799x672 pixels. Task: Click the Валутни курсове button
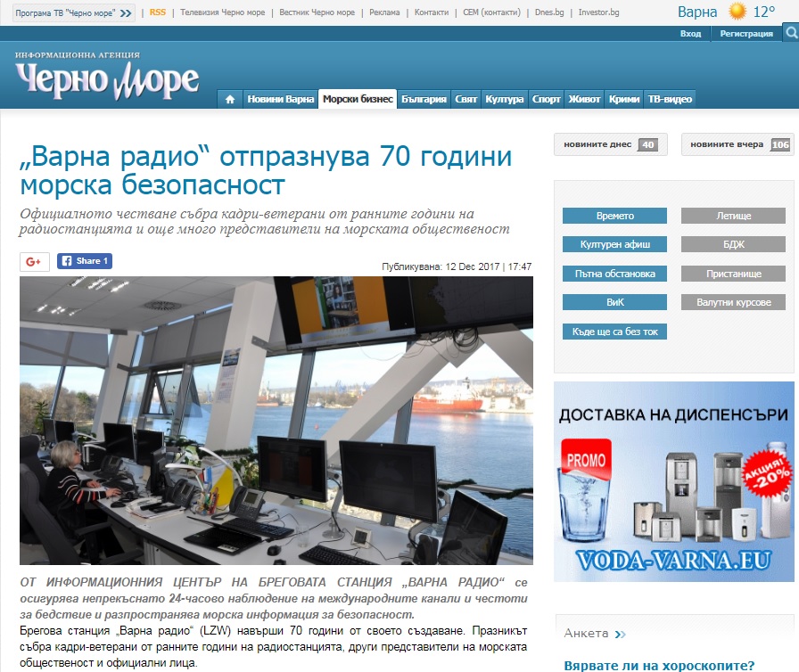pyautogui.click(x=733, y=302)
